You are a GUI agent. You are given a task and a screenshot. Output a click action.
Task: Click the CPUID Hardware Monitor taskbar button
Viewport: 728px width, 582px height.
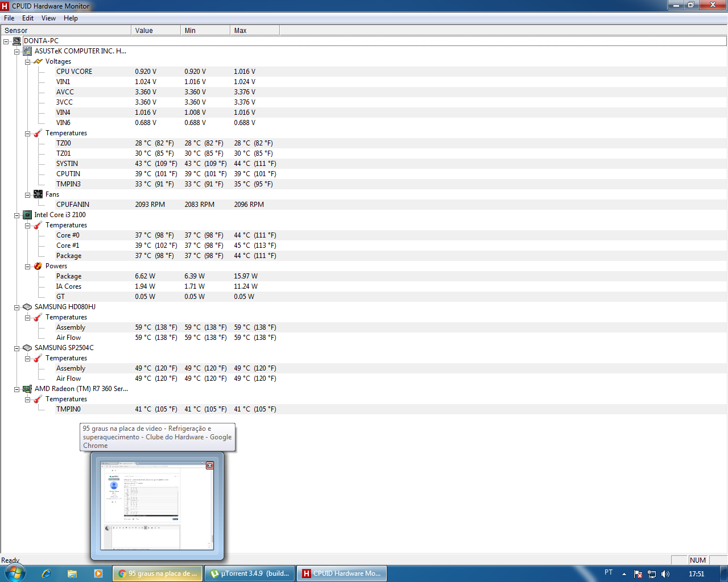pyautogui.click(x=343, y=573)
